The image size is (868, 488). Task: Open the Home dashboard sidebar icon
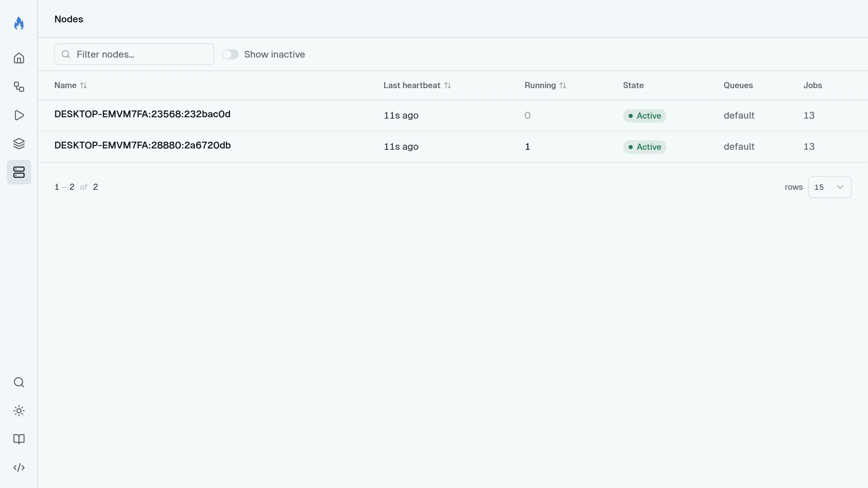pos(19,58)
